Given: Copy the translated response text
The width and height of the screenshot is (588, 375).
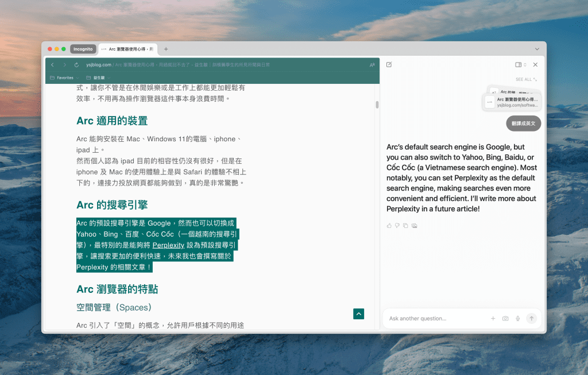Looking at the screenshot, I should click(x=405, y=226).
